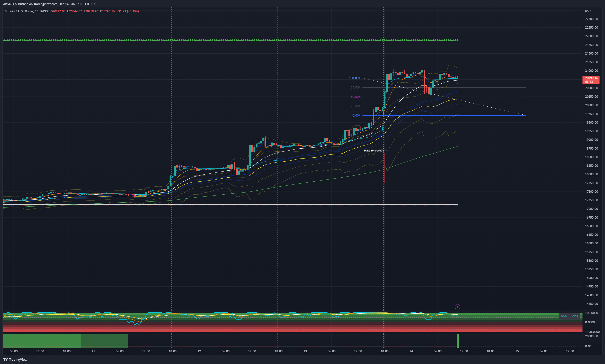This screenshot has width=605, height=364.
Task: Click the USD currency label on price axis
Action: (588, 11)
